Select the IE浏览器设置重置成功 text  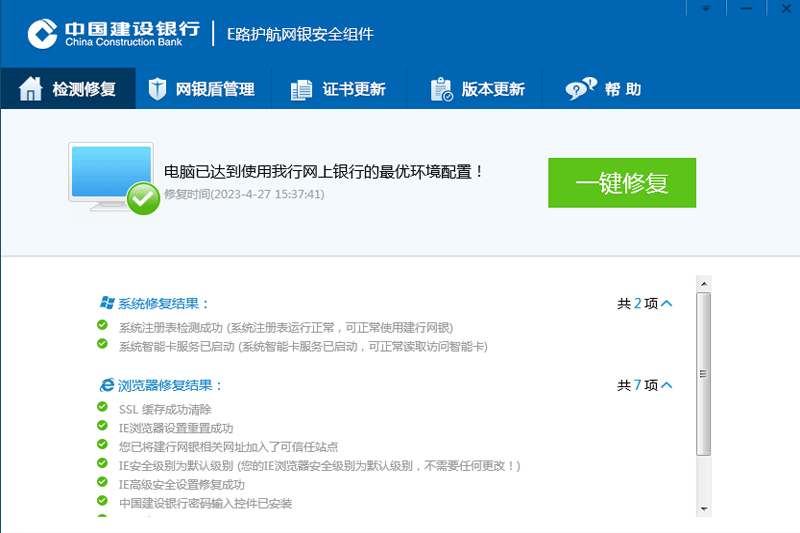coord(176,428)
